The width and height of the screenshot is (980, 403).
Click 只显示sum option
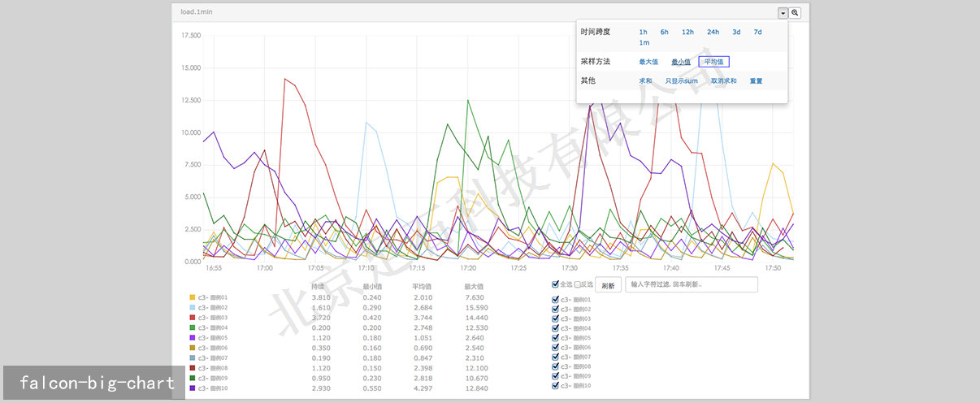[681, 81]
